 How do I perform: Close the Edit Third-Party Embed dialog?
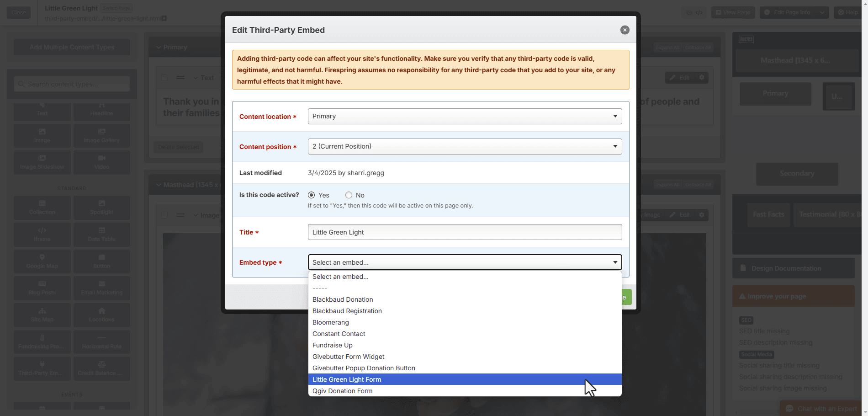pos(625,30)
